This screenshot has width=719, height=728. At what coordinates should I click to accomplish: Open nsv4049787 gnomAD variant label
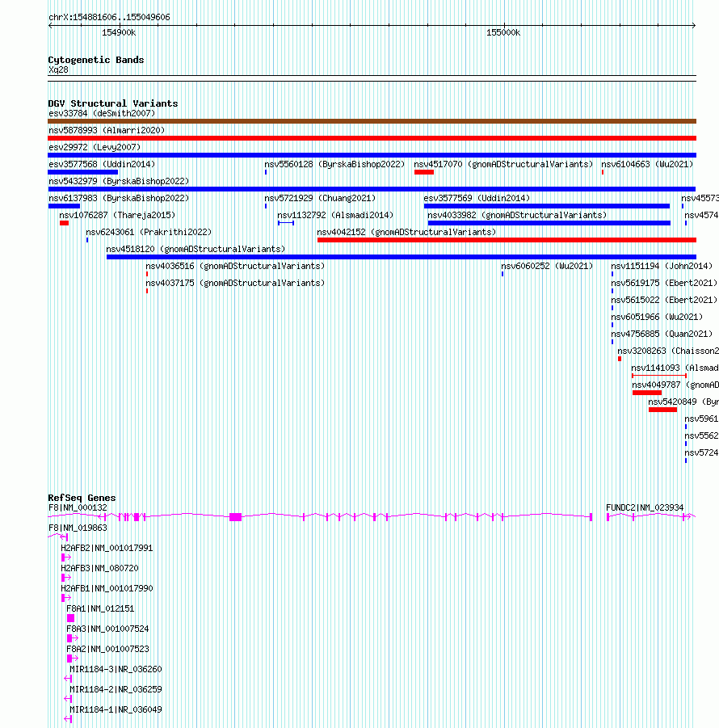tap(675, 385)
